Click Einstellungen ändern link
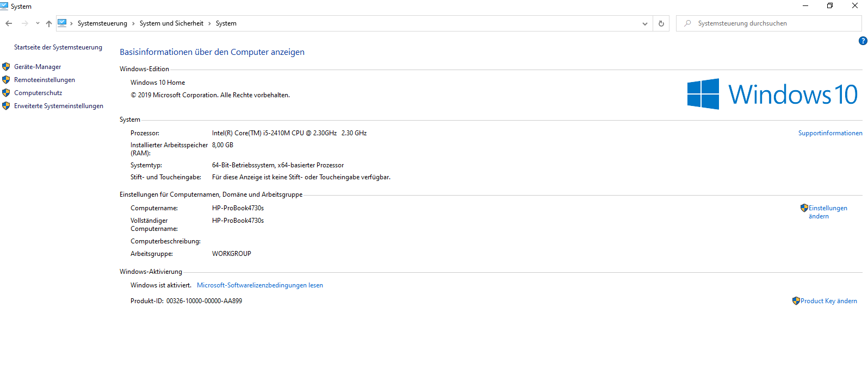 coord(828,212)
